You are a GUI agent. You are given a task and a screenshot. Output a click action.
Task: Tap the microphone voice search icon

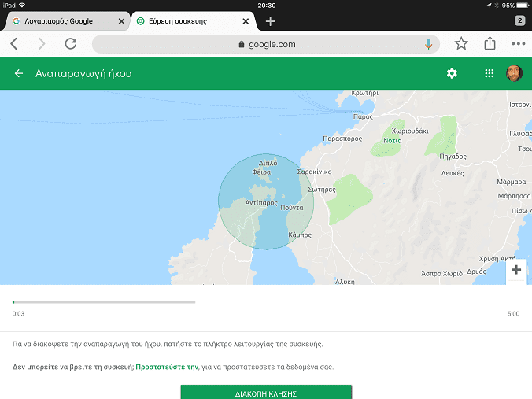tap(429, 44)
